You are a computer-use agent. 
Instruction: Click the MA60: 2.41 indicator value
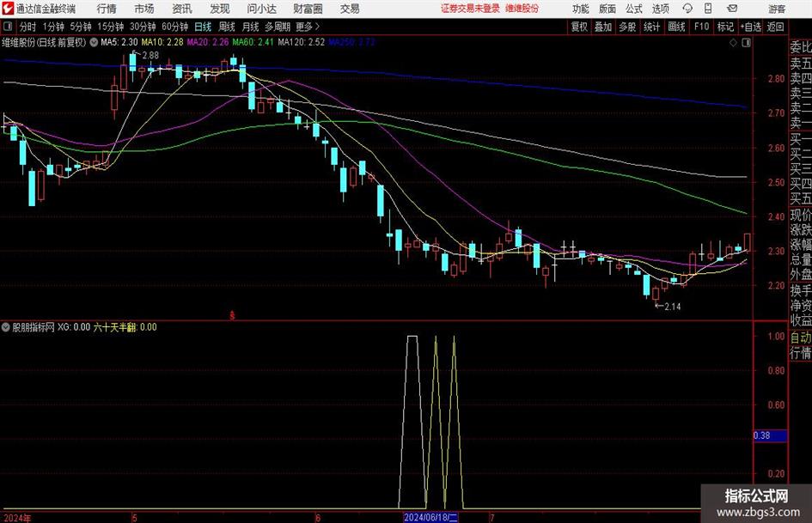pyautogui.click(x=253, y=42)
